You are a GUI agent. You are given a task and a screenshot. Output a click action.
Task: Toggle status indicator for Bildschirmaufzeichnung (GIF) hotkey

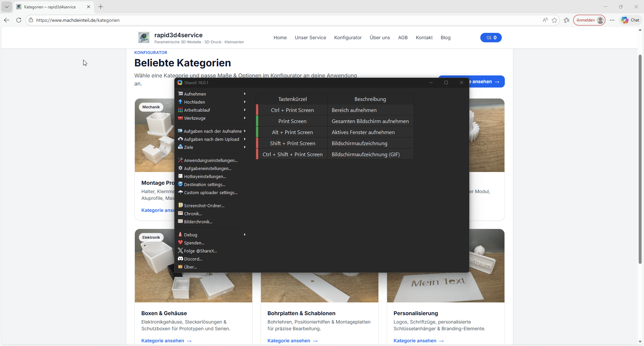(x=257, y=154)
